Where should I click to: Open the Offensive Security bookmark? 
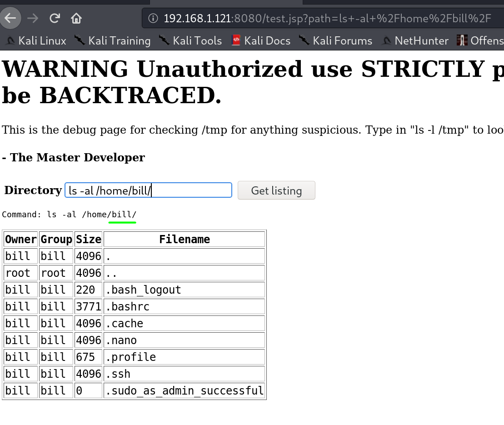(481, 41)
